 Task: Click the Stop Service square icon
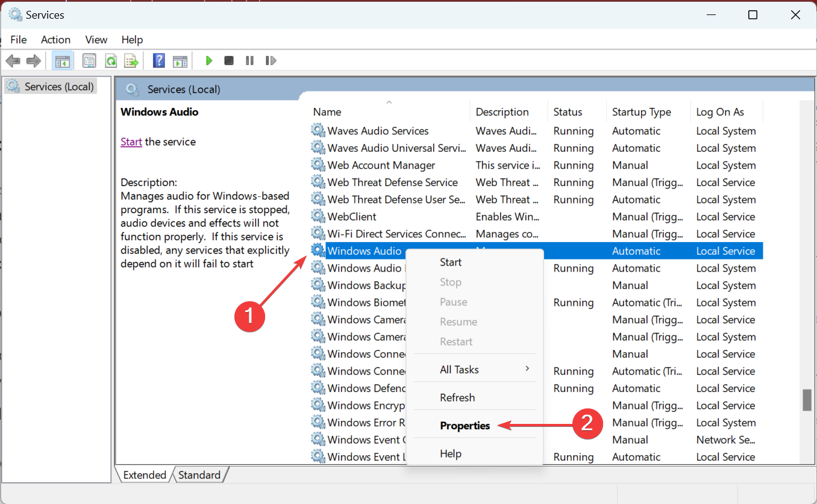[x=229, y=61]
